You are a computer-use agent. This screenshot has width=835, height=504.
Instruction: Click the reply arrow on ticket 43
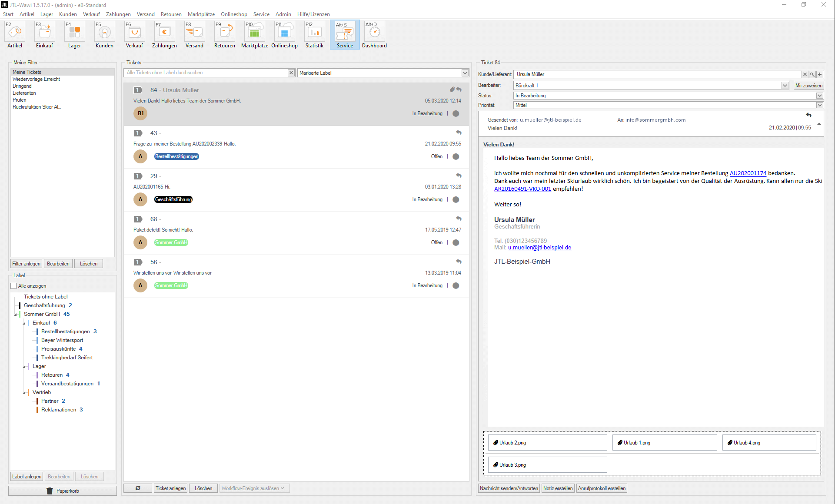click(x=459, y=133)
